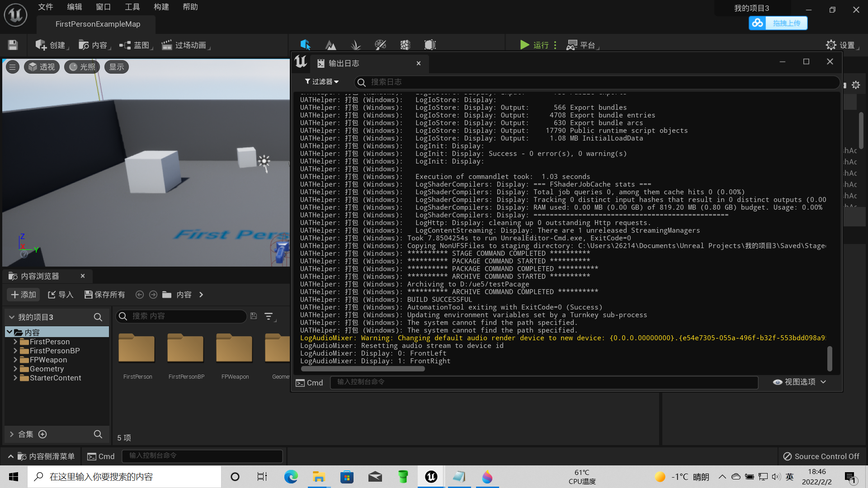868x488 pixels.
Task: Expand the FirstPerson tree folder
Action: (15, 342)
